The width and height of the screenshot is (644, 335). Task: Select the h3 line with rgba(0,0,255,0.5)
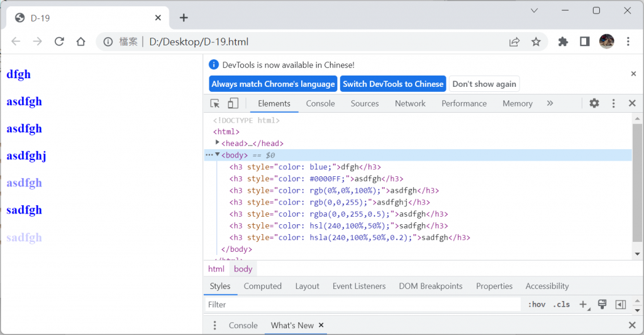pos(338,214)
